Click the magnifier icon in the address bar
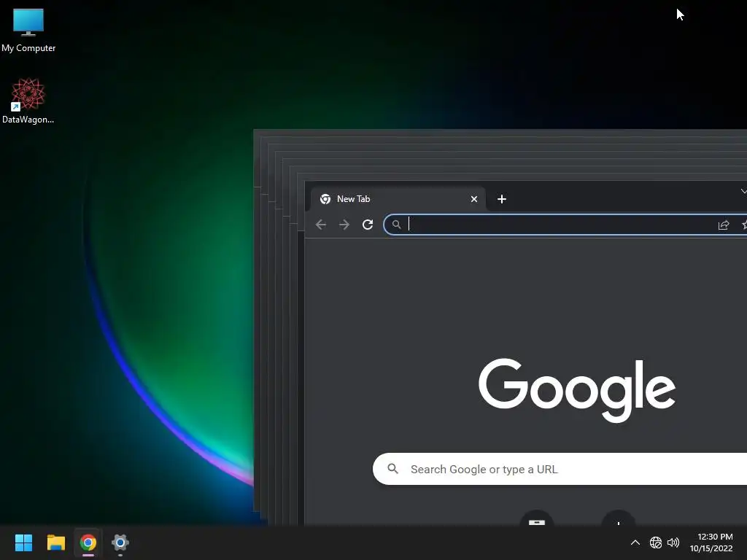This screenshot has width=747, height=560. point(396,225)
